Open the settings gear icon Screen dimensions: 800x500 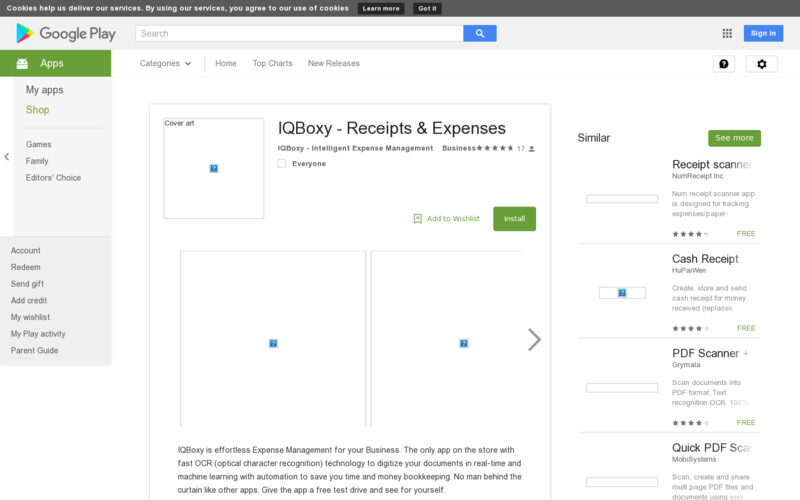762,64
